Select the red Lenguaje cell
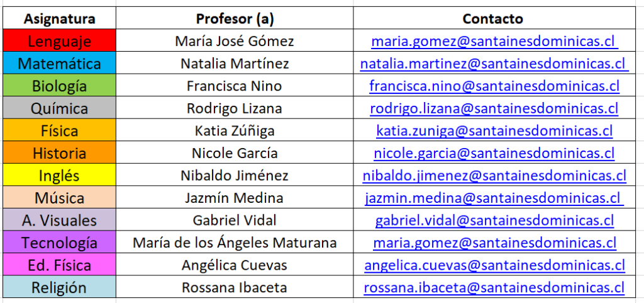 click(59, 42)
